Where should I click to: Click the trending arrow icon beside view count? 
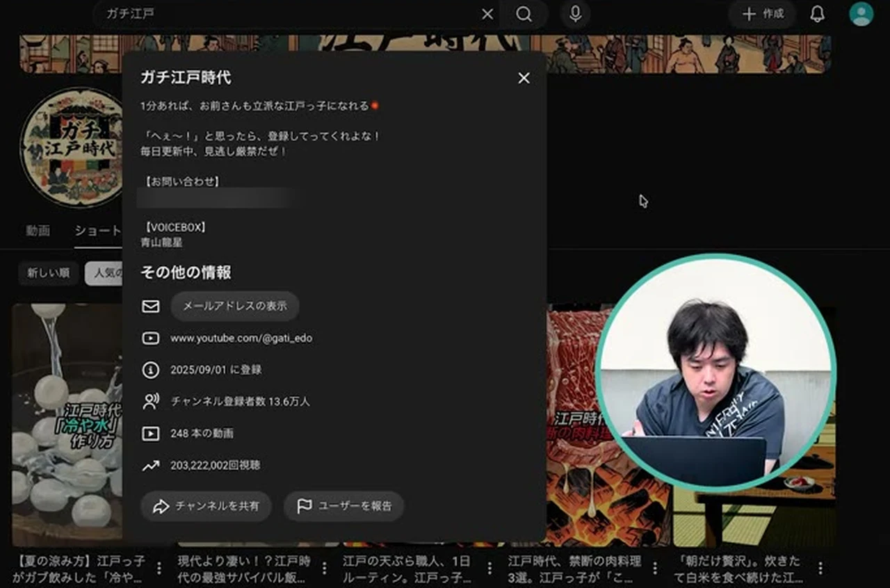[x=151, y=465]
